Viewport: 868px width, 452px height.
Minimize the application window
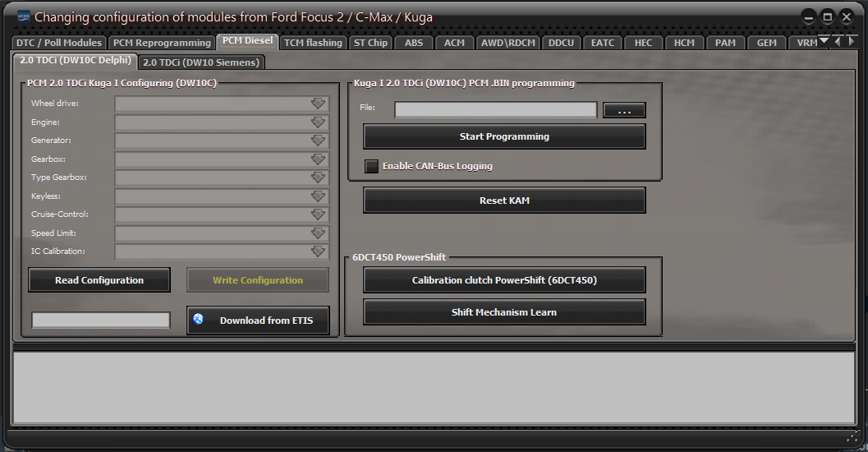tap(809, 16)
